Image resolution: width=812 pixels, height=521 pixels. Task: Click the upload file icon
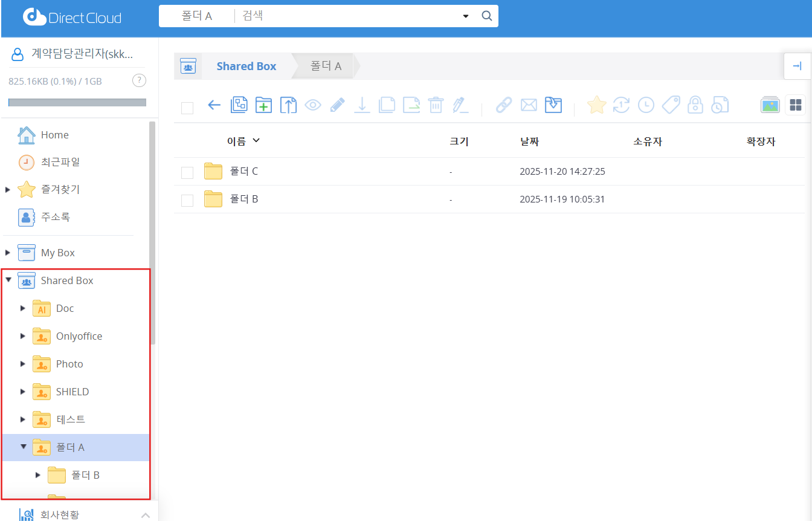(x=288, y=105)
